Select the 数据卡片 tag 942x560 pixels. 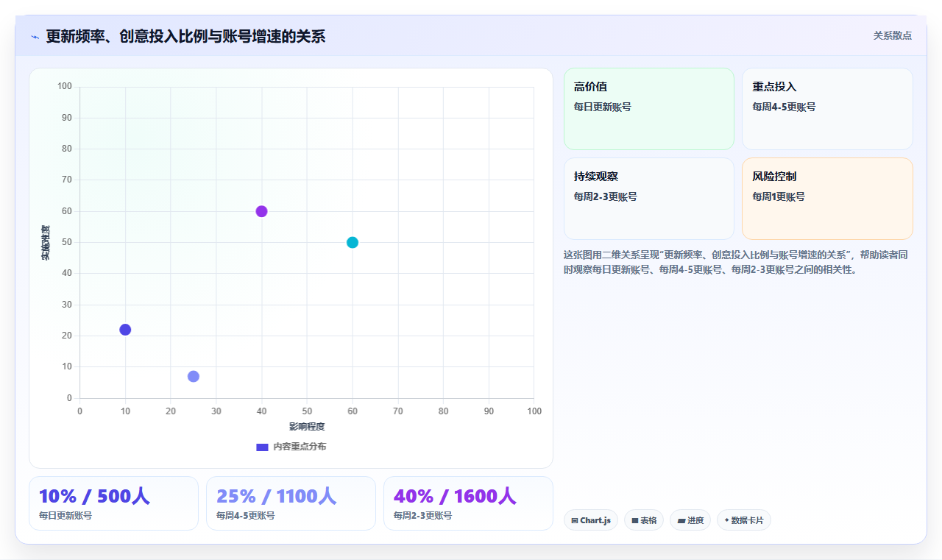[x=744, y=520]
